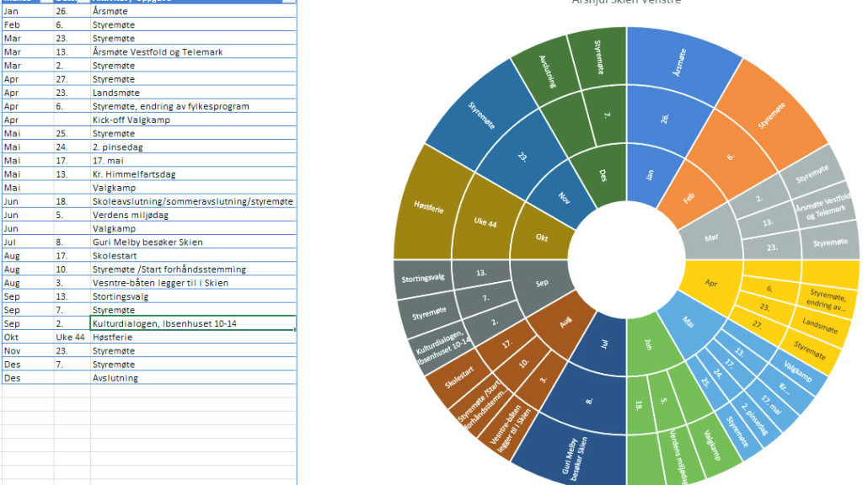Select the blue Styremøte chart segment for Nov

click(481, 115)
